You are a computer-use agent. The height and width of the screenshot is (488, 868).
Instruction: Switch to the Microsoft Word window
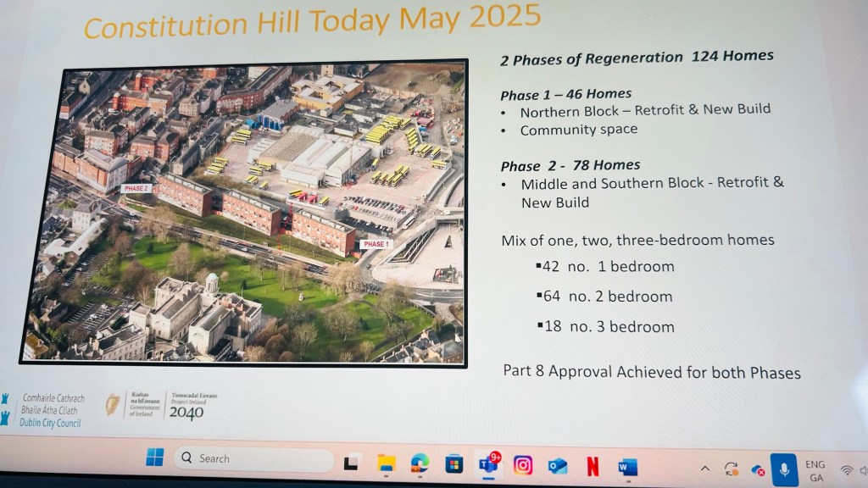627,467
